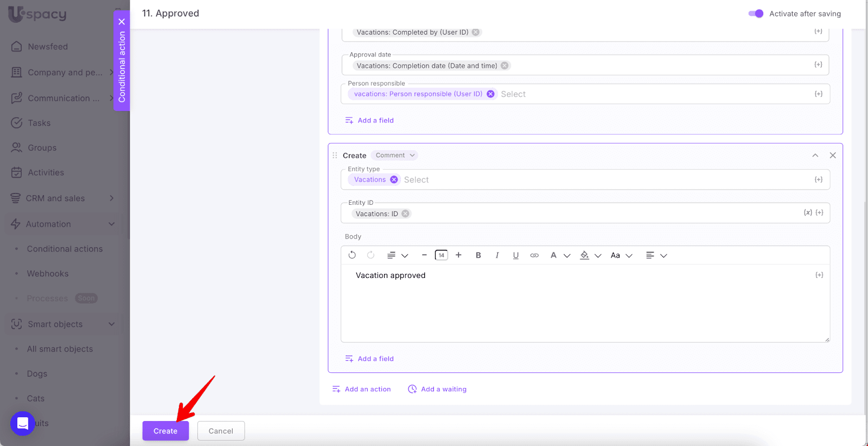Click the undo icon in Body toolbar
The width and height of the screenshot is (868, 446).
pos(352,255)
